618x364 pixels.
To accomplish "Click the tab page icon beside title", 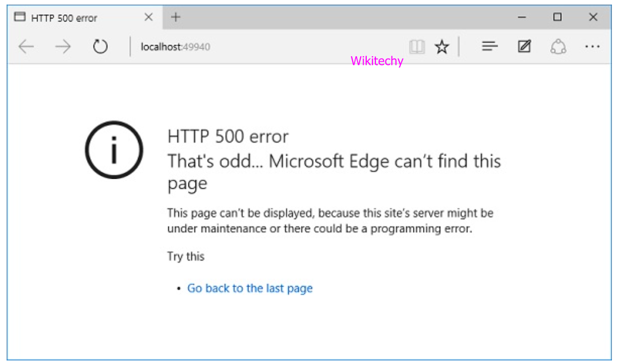I will (x=20, y=17).
